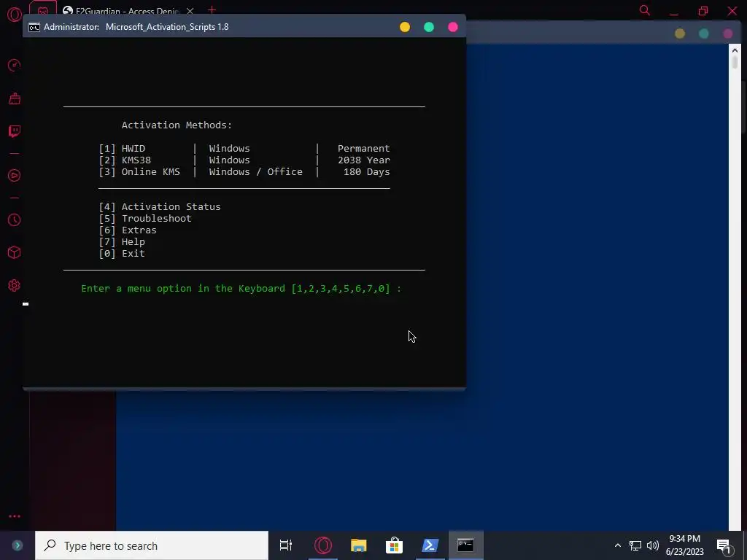Open Task View from the taskbar
Screen dimensions: 747x560
point(286,545)
